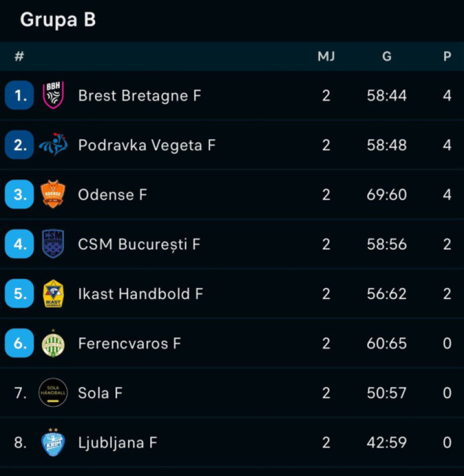Sort by the G goals column header
The width and height of the screenshot is (464, 476).
(x=387, y=56)
